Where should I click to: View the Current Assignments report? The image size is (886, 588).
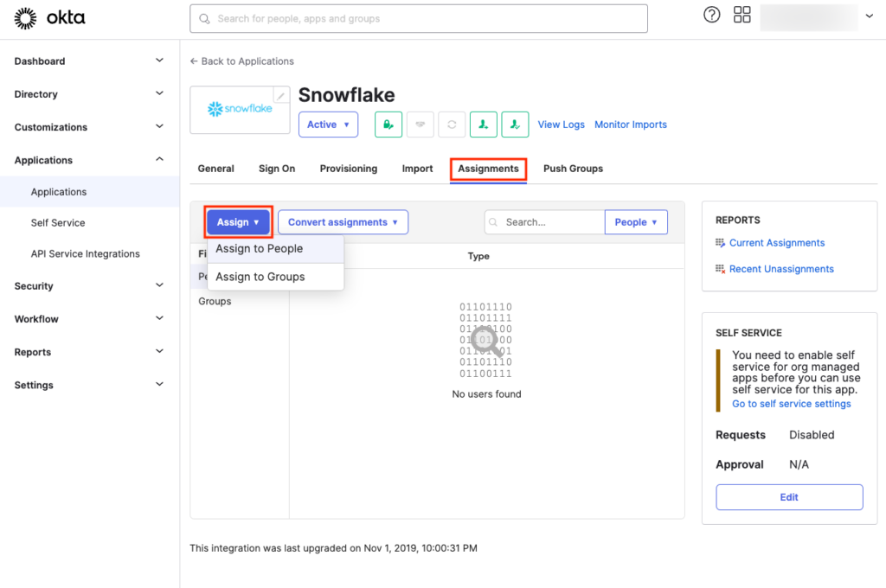[777, 242]
